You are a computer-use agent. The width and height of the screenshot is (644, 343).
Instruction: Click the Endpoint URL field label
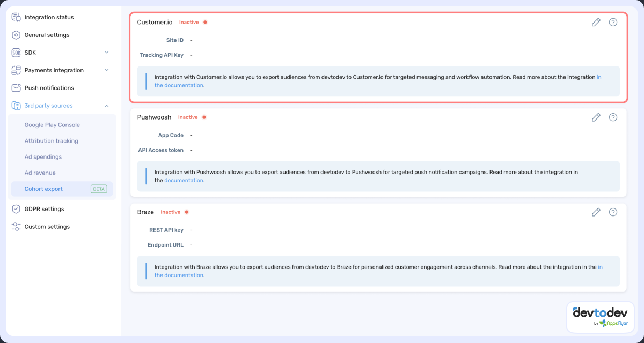(x=165, y=245)
